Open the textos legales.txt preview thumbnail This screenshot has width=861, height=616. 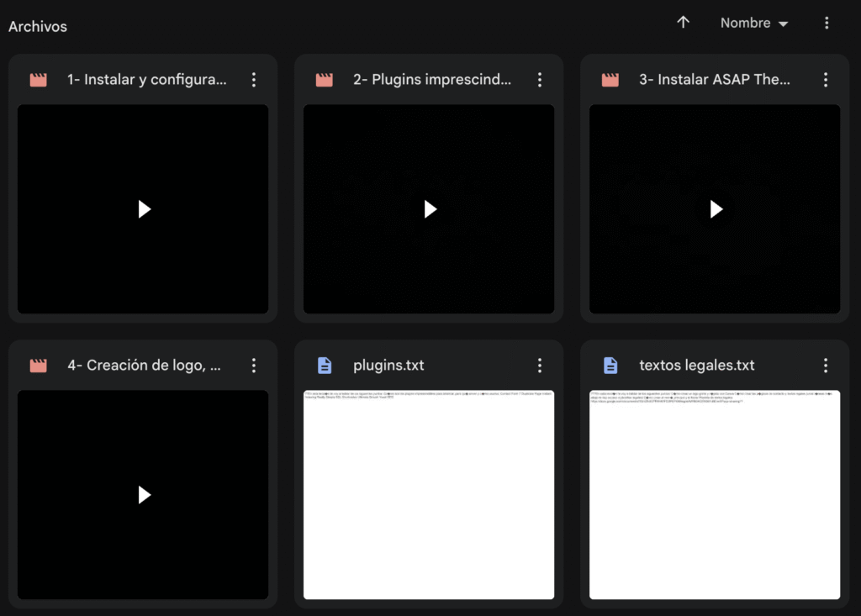coord(715,495)
